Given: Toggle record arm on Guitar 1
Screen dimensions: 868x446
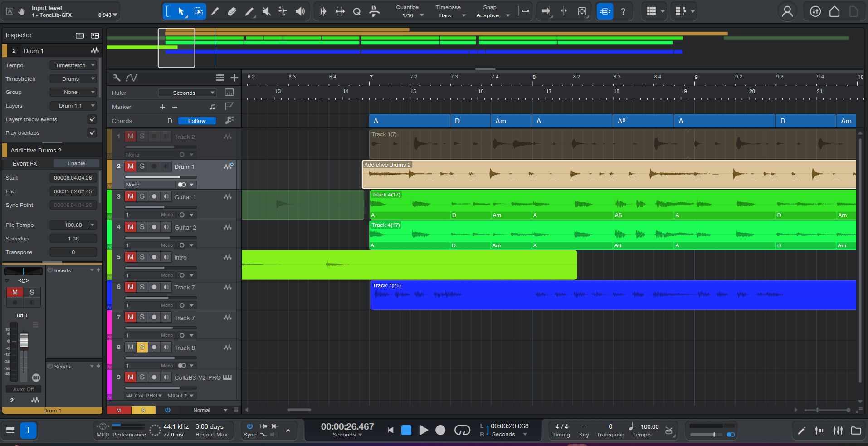Looking at the screenshot, I should [x=154, y=196].
